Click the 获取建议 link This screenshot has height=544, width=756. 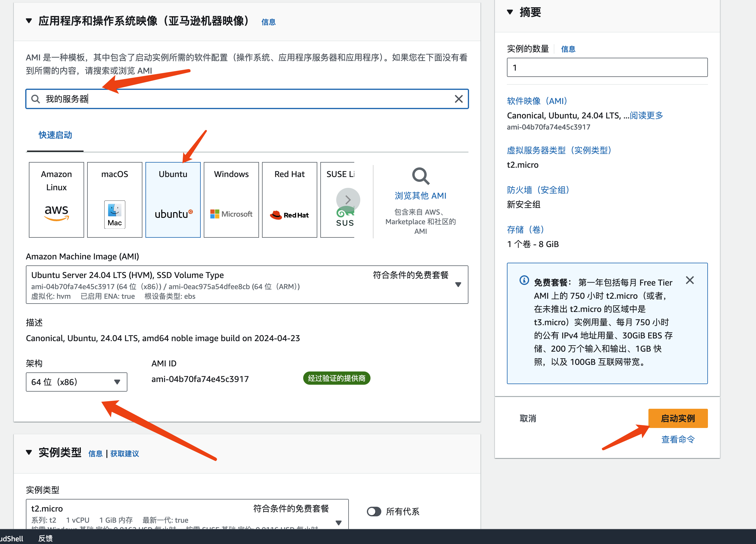pos(125,454)
